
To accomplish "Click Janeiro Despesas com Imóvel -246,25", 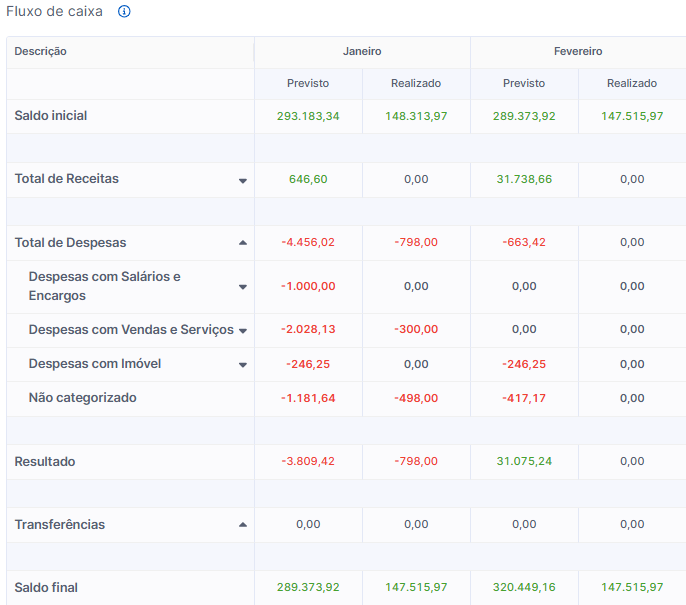I will [x=308, y=364].
